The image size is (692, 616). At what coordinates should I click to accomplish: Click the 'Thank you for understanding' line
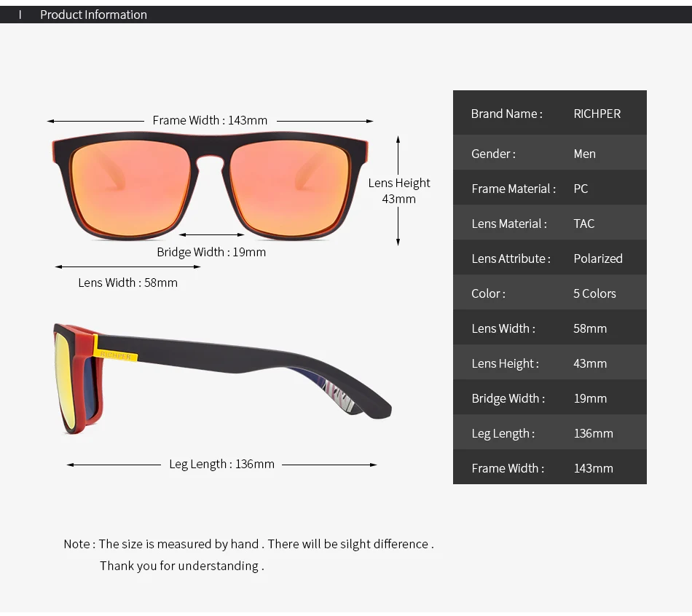coord(182,566)
